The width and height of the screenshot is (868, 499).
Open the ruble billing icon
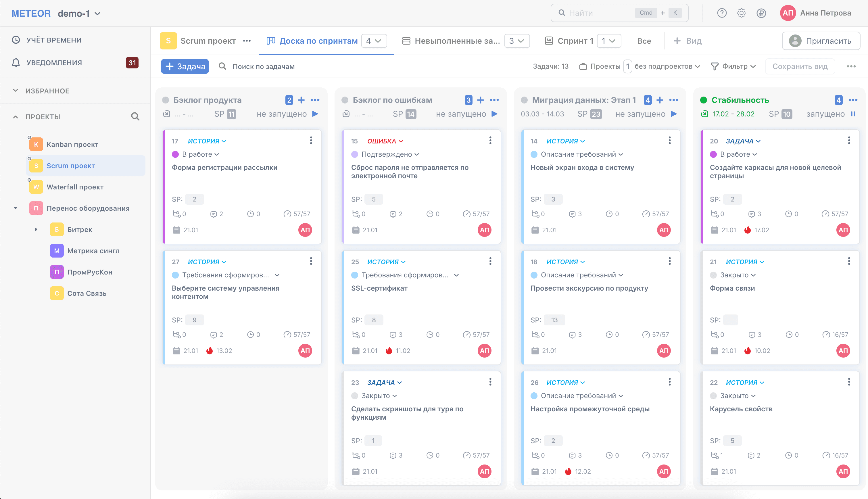click(x=761, y=13)
